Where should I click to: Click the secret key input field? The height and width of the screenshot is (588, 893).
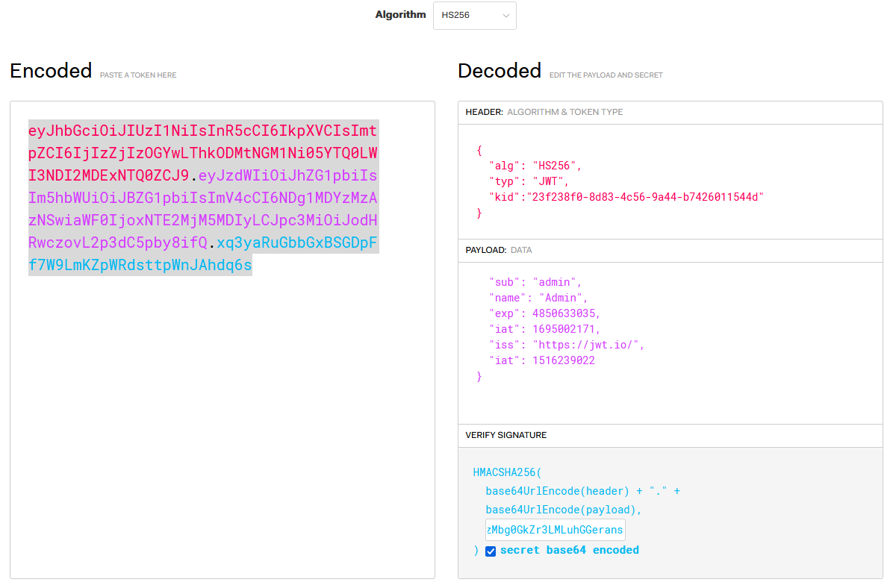555,530
